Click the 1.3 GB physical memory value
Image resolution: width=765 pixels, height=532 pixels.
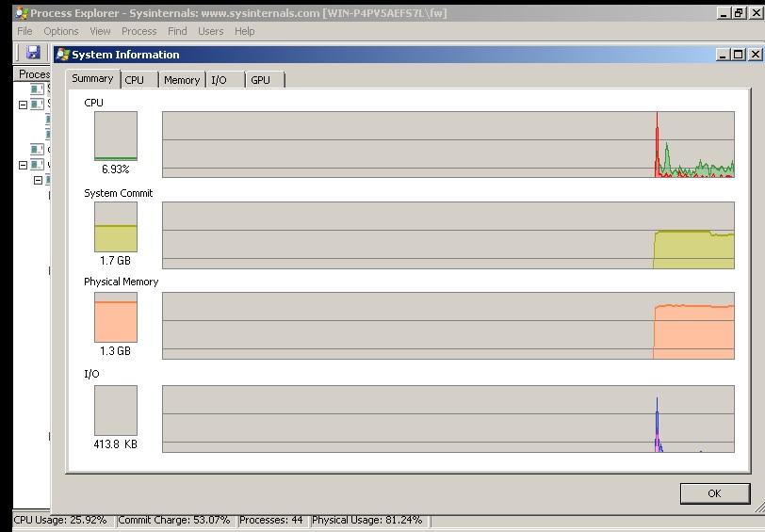(x=116, y=351)
